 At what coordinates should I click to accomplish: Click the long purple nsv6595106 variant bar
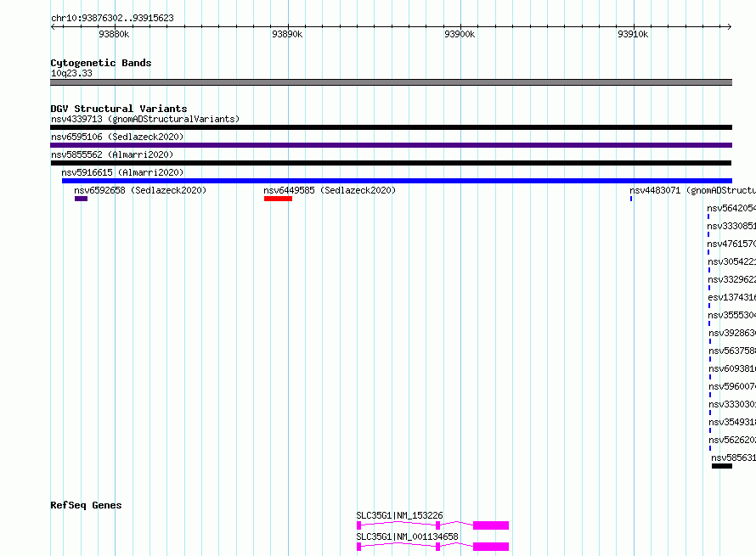click(x=391, y=145)
